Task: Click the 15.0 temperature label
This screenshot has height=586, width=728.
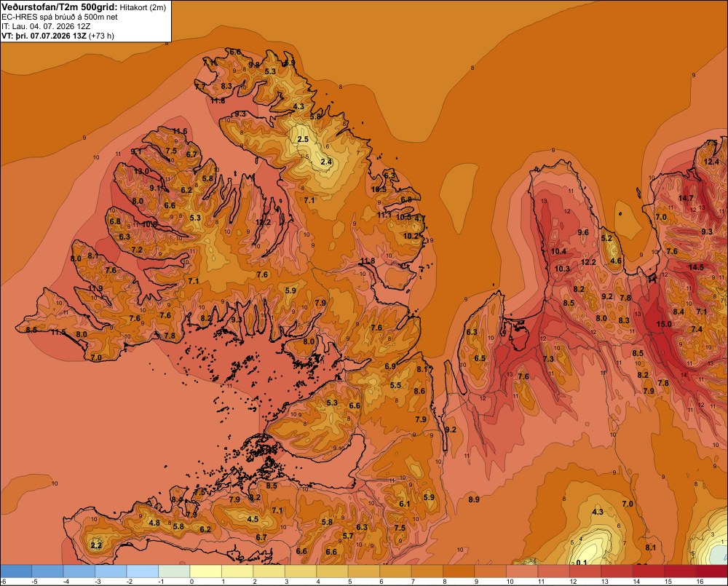Action: coord(664,324)
